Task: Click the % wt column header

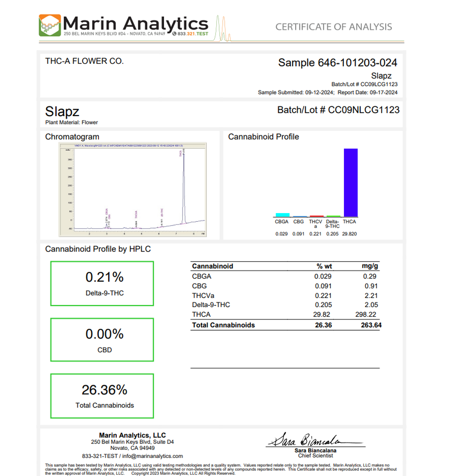Action: click(x=324, y=266)
